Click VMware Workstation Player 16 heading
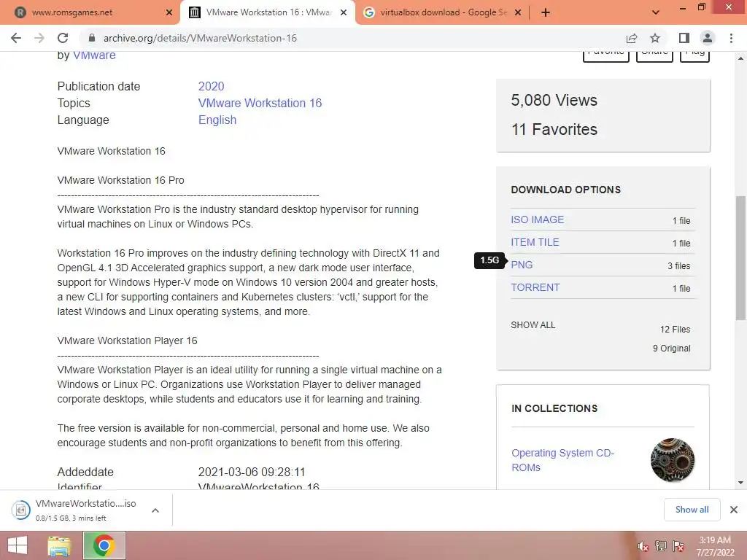This screenshot has width=747, height=560. point(127,341)
